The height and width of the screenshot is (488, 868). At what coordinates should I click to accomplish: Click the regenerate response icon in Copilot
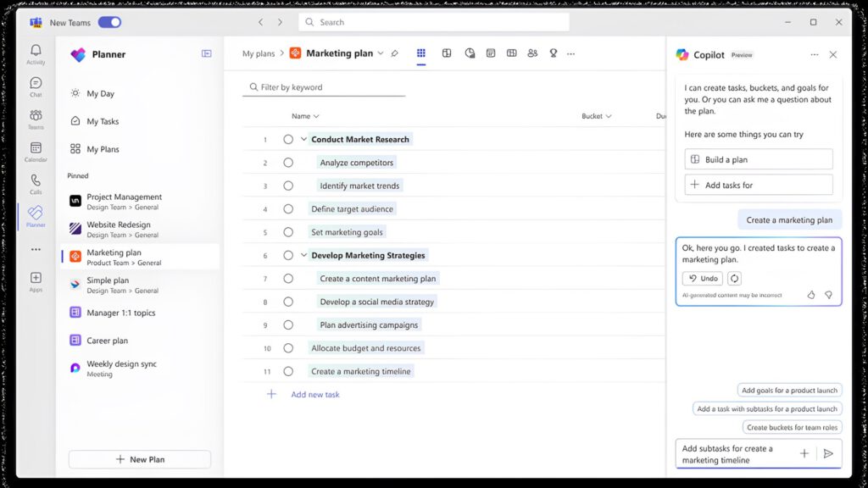pyautogui.click(x=734, y=278)
